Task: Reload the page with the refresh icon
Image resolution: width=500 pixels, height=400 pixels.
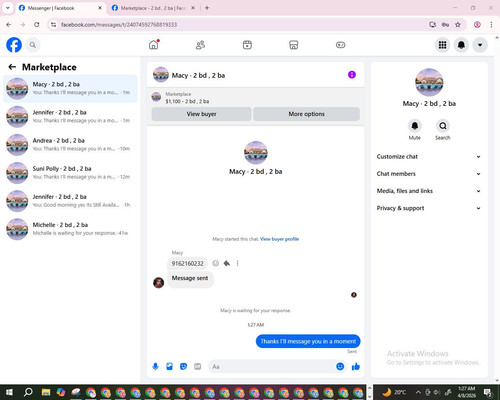Action: click(37, 25)
